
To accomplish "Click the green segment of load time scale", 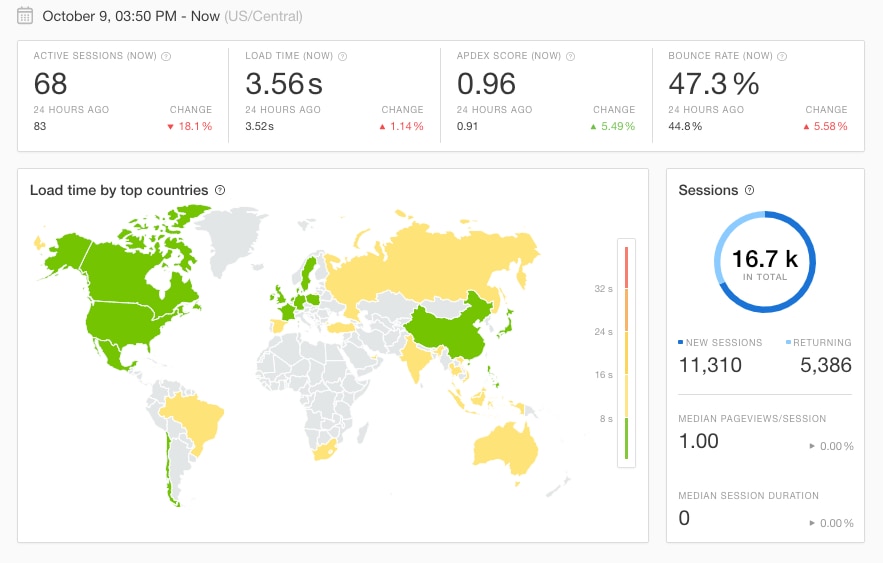I will click(x=626, y=439).
